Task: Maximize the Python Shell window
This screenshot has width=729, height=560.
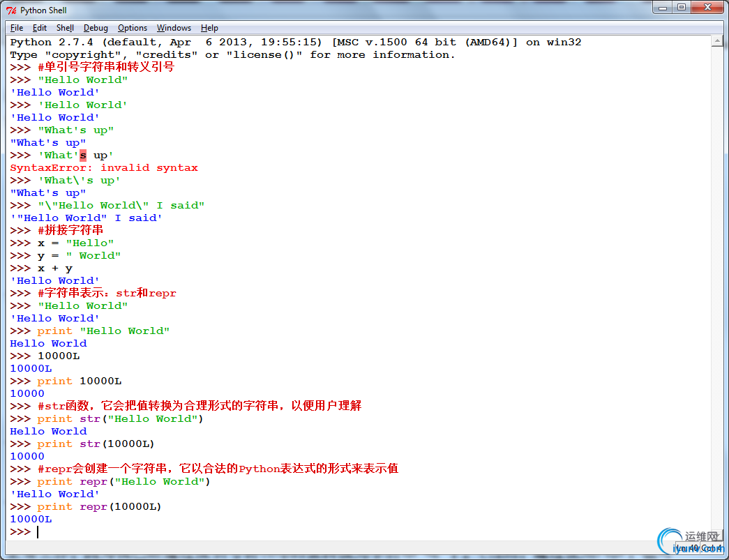Action: tap(682, 8)
